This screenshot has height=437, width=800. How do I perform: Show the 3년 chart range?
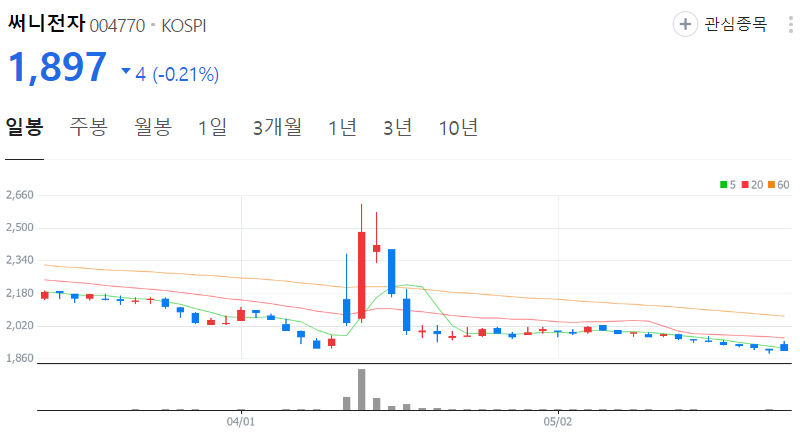(x=397, y=127)
